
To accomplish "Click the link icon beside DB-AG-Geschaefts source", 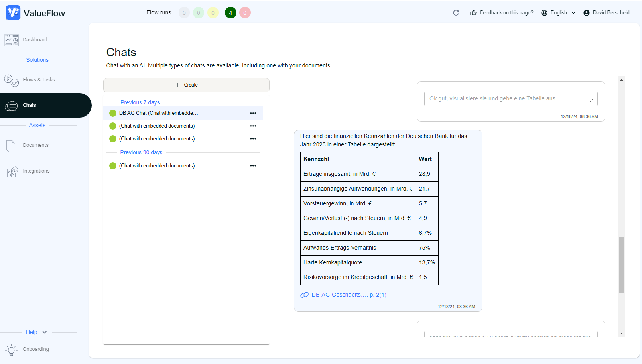I will click(x=304, y=295).
